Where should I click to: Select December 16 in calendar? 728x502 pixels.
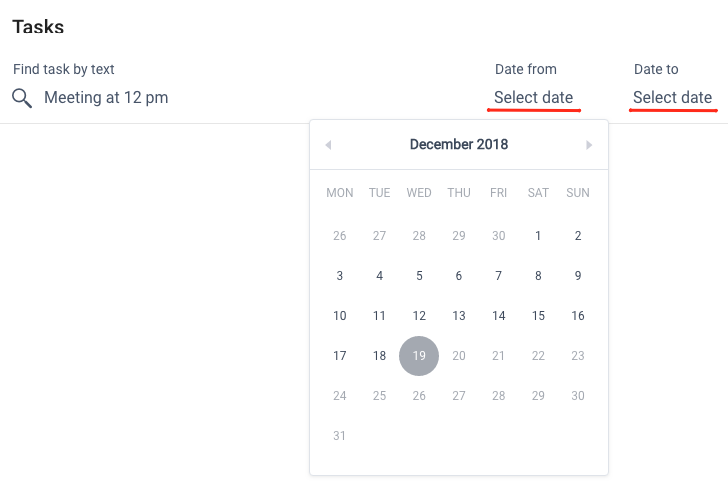click(x=578, y=316)
